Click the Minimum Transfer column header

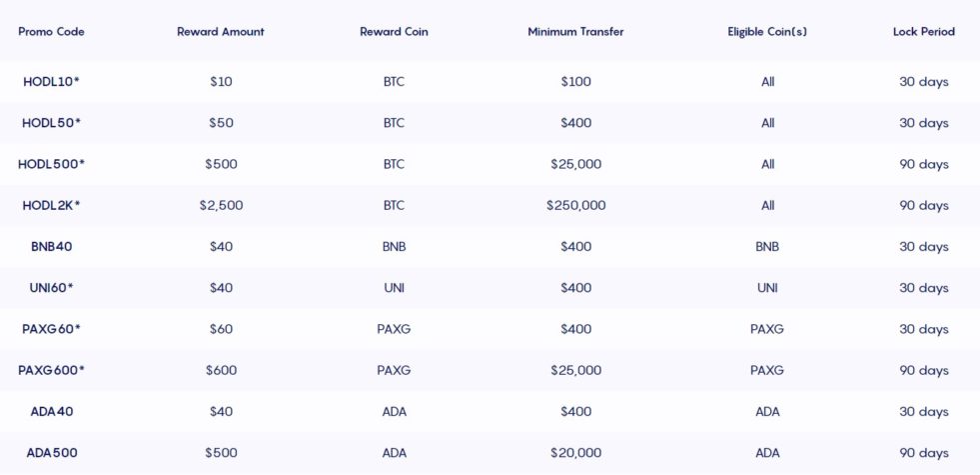point(575,32)
